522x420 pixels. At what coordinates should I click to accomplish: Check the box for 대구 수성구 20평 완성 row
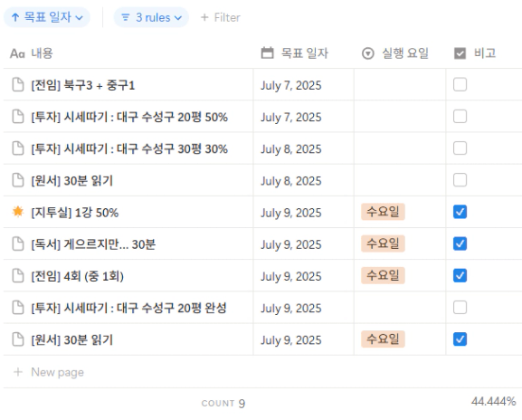[460, 308]
